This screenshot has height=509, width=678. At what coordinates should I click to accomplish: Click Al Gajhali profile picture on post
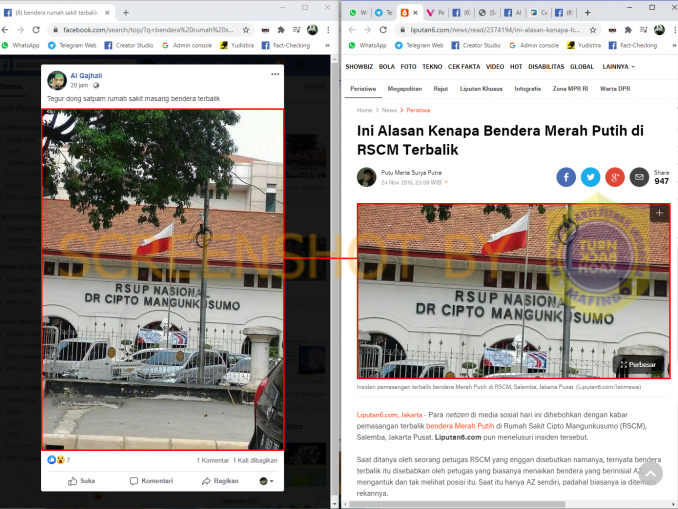tap(57, 80)
